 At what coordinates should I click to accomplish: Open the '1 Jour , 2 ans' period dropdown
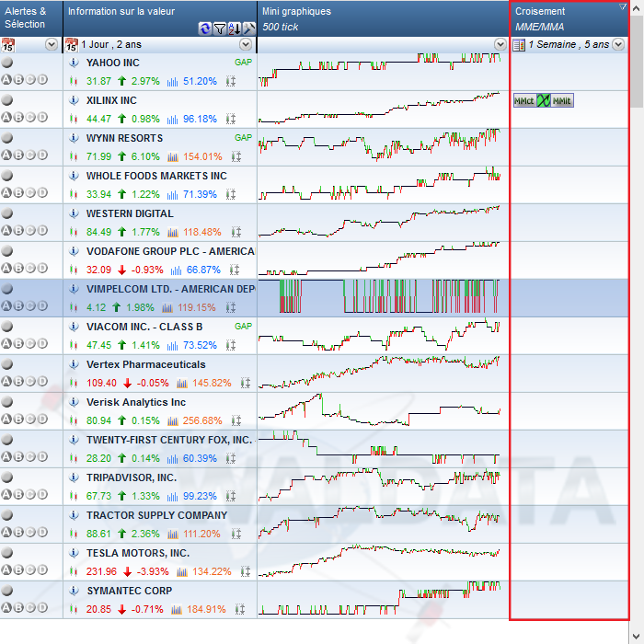[246, 44]
